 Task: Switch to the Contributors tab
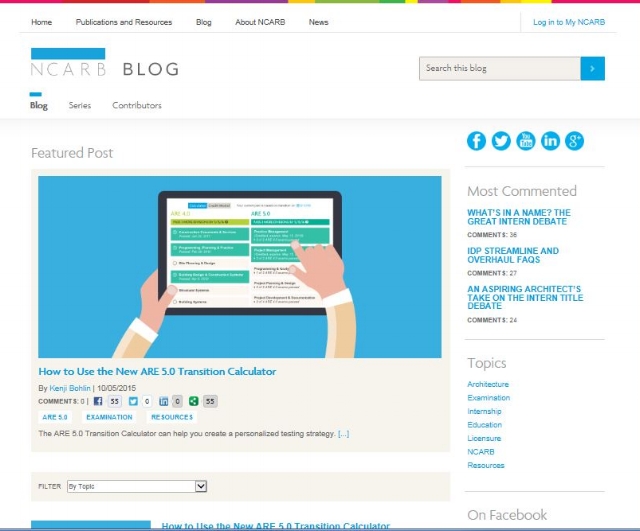137,105
